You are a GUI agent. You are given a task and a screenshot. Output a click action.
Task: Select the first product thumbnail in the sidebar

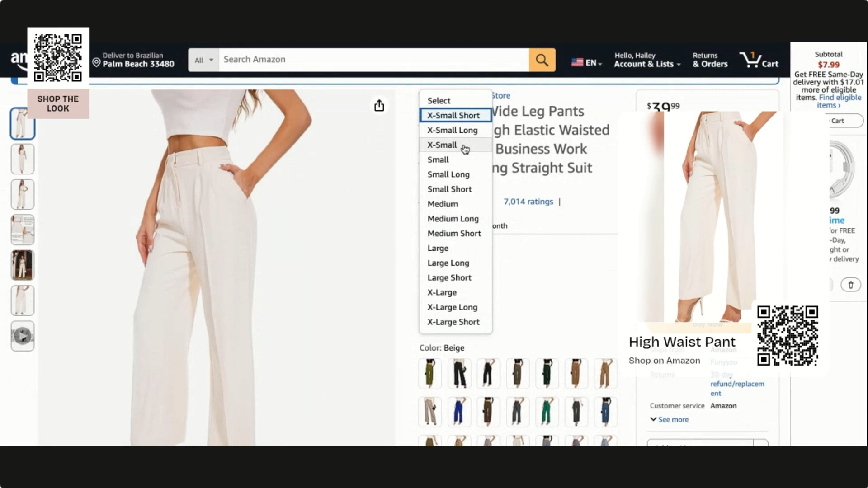tap(22, 123)
